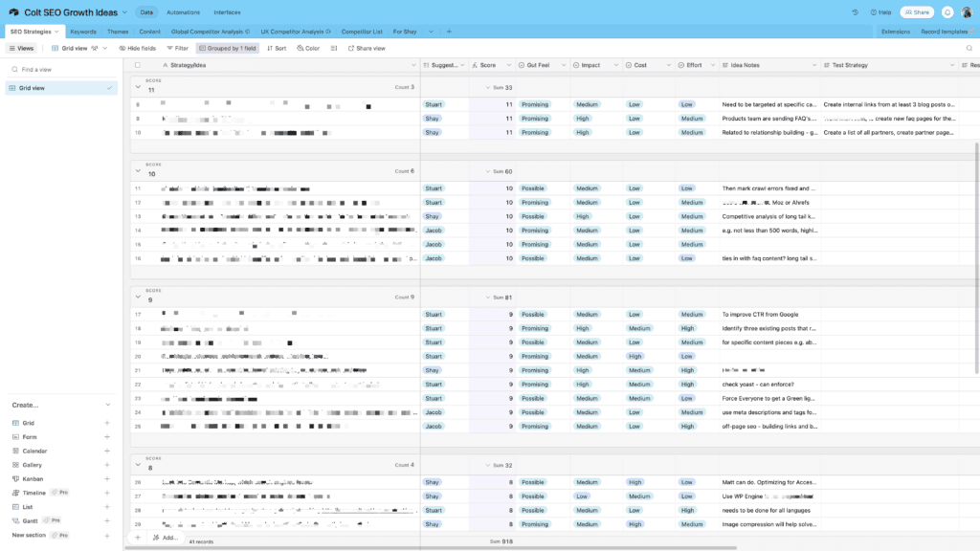Click the Airtable base logo icon

tap(13, 12)
